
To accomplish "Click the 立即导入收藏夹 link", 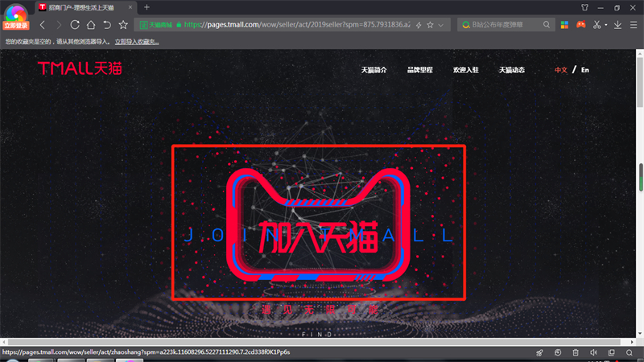I will pyautogui.click(x=137, y=42).
